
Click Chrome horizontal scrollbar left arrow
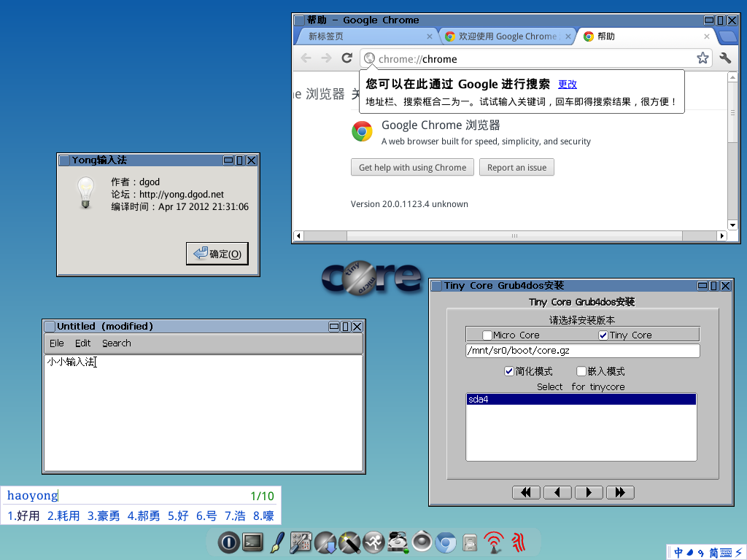click(x=298, y=236)
